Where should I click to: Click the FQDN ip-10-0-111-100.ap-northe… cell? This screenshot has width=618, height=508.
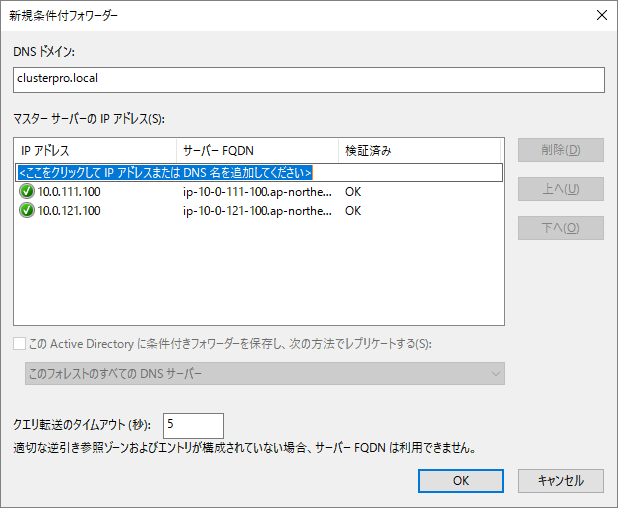tap(257, 191)
